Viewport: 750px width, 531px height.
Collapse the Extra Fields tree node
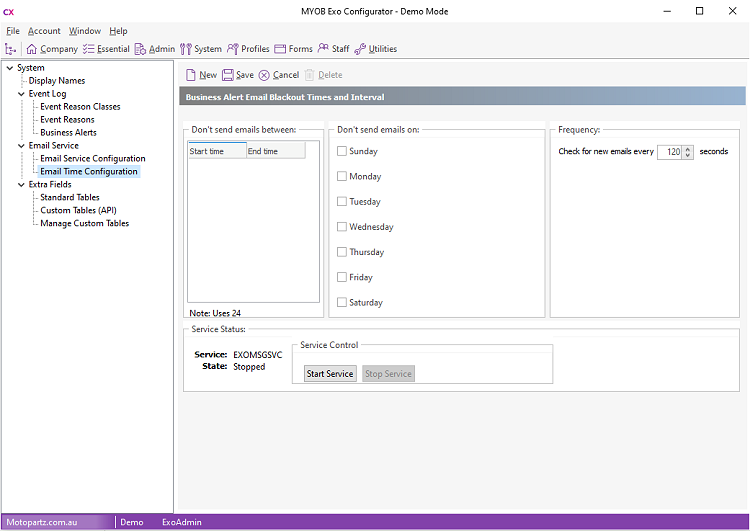point(21,184)
